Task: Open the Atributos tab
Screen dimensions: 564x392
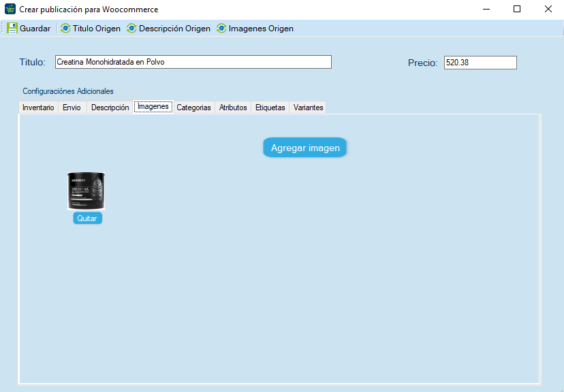Action: [233, 108]
